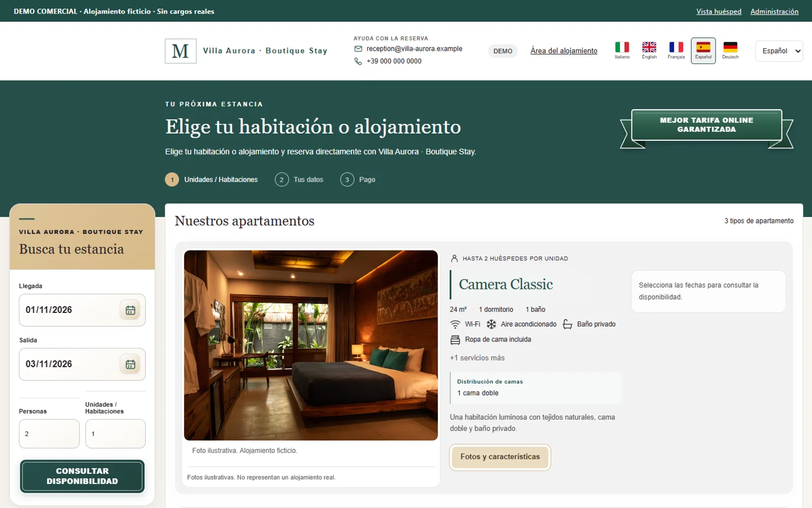Click the '1 cama doble' bed text
Image resolution: width=812 pixels, height=508 pixels.
click(x=478, y=393)
